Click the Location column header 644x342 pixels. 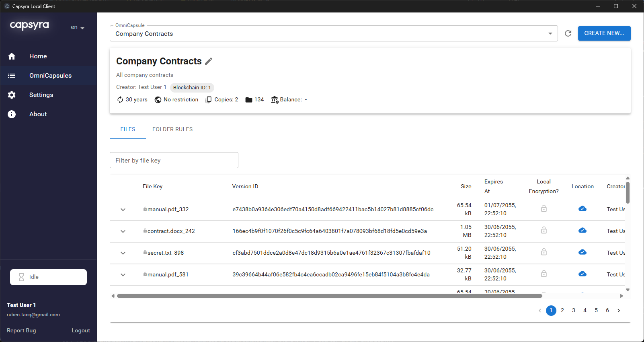[582, 187]
